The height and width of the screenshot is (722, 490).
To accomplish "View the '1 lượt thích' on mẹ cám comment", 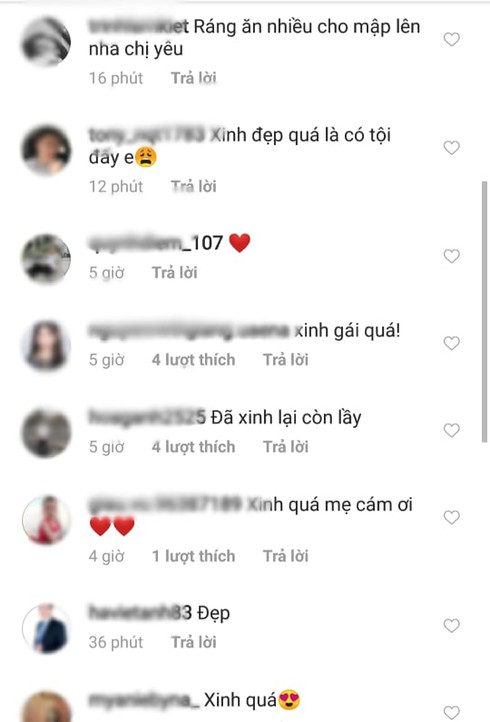I will pos(193,556).
